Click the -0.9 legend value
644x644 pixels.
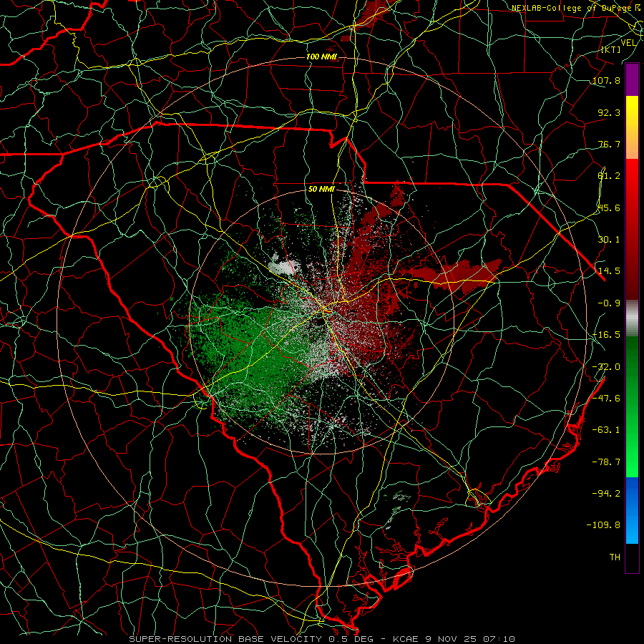point(609,303)
